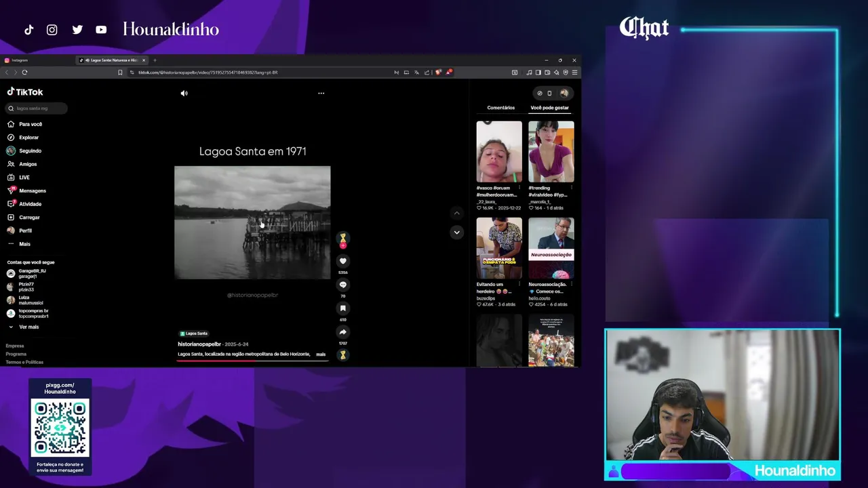Screen dimensions: 868x488
Task: Go to the next video
Action: (x=456, y=232)
